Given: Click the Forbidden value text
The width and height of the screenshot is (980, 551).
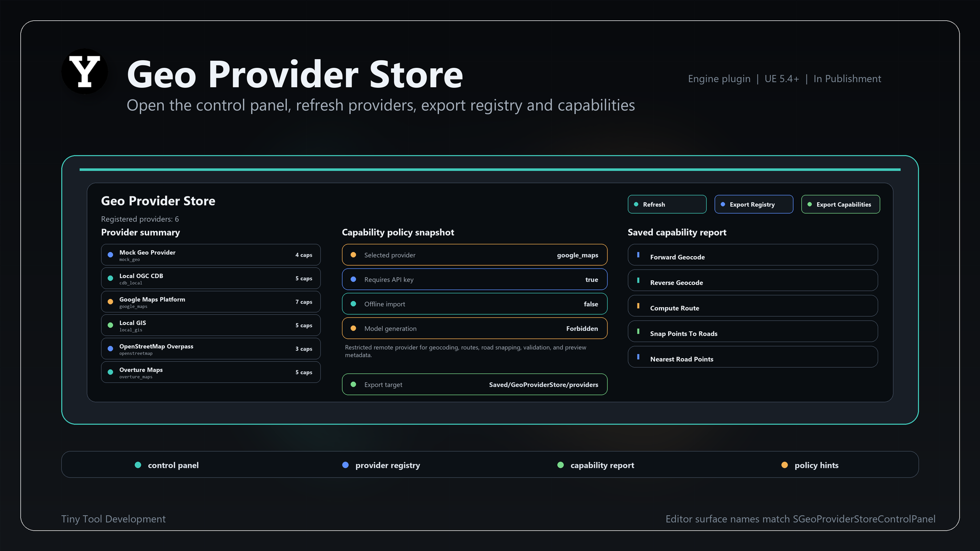Looking at the screenshot, I should coord(582,329).
